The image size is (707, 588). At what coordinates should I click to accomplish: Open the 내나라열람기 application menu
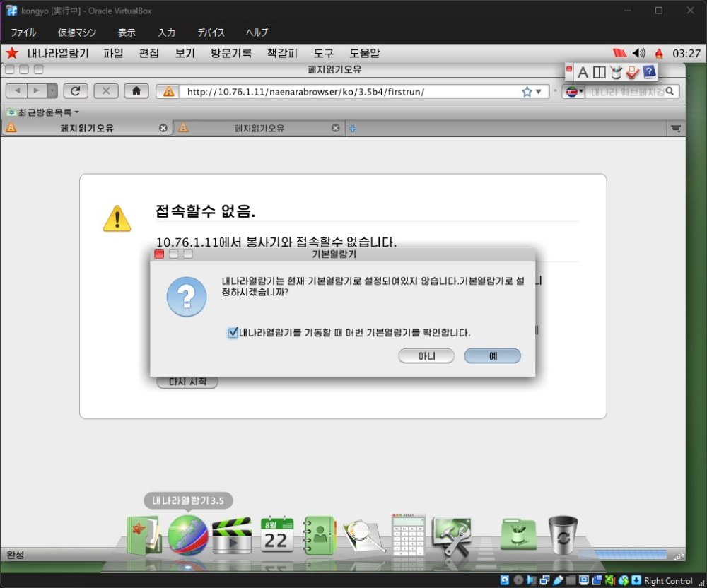coord(58,53)
